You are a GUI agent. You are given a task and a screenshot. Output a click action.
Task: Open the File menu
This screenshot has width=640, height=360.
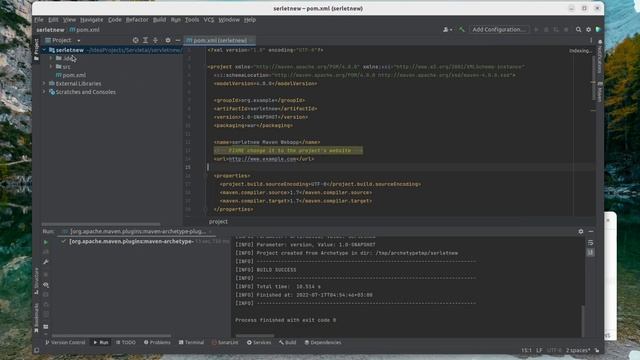coord(39,20)
